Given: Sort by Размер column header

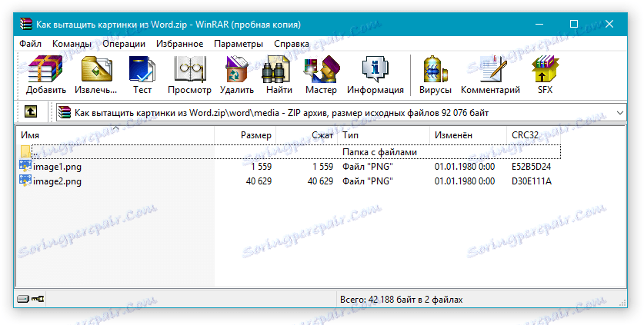Looking at the screenshot, I should [245, 135].
